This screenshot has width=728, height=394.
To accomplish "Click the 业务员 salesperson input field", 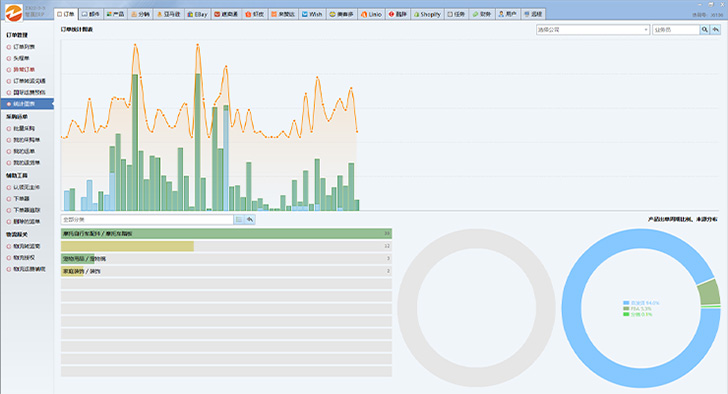I will tap(676, 30).
